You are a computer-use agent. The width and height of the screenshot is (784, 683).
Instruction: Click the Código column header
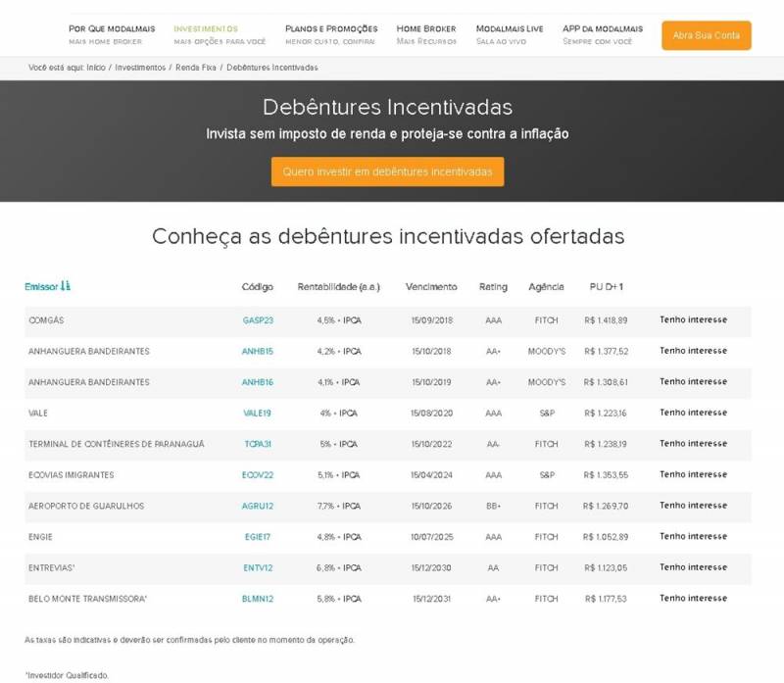(258, 286)
